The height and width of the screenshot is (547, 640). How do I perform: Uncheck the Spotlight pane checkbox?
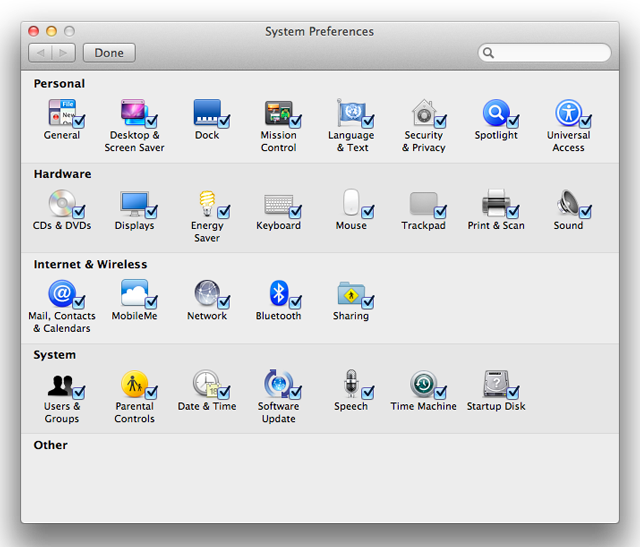(x=513, y=121)
